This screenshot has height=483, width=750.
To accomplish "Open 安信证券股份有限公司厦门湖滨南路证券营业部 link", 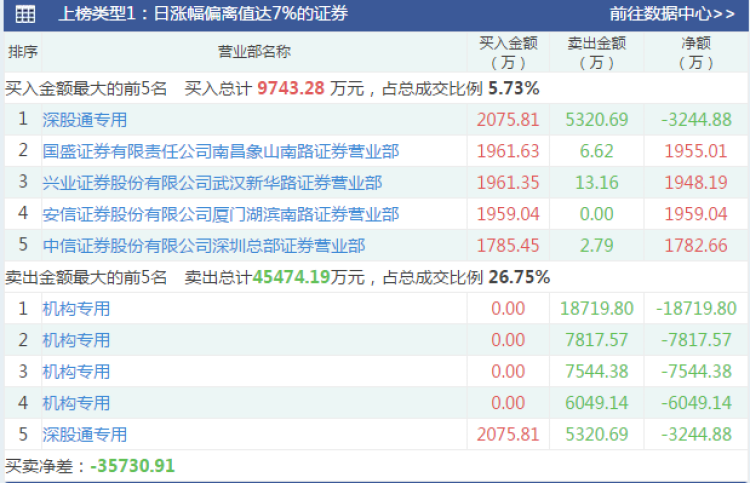I will coord(221,214).
